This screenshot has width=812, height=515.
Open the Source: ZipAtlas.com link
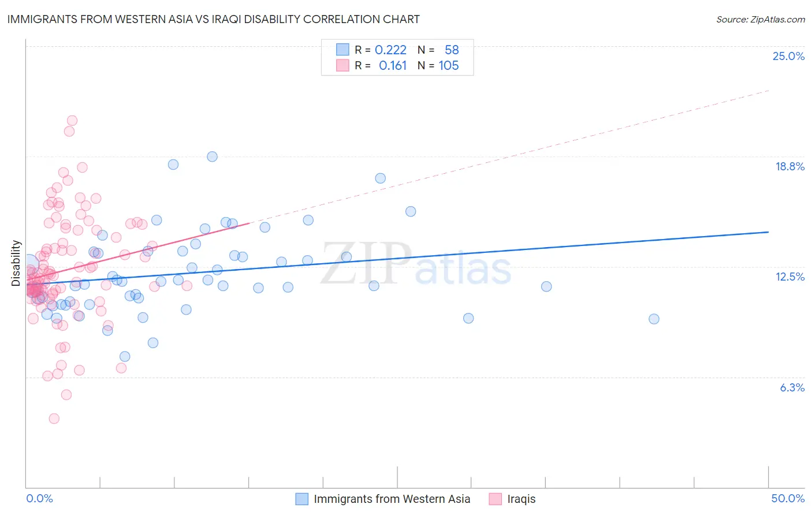(x=760, y=19)
